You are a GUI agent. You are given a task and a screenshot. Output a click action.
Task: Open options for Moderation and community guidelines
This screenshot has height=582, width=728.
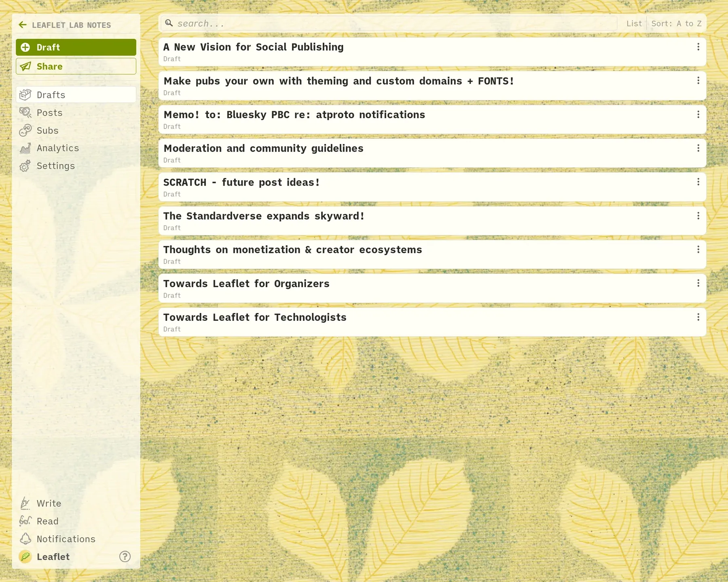(698, 148)
